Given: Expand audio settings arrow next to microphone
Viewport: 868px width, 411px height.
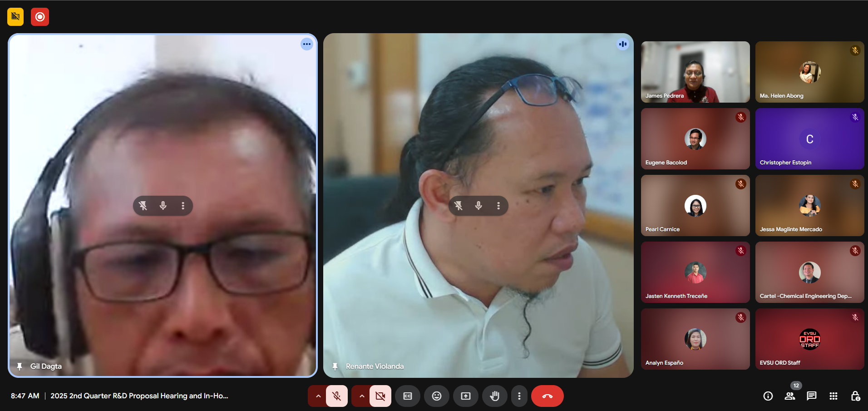Looking at the screenshot, I should coord(318,396).
